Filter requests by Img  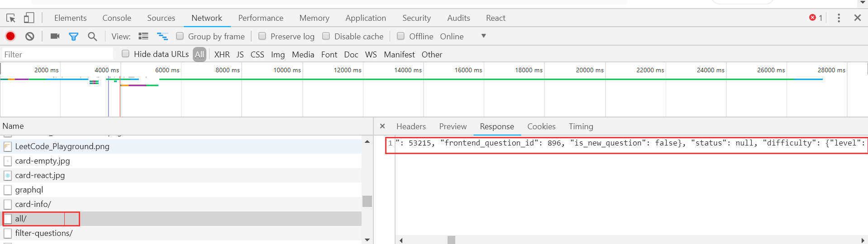278,54
